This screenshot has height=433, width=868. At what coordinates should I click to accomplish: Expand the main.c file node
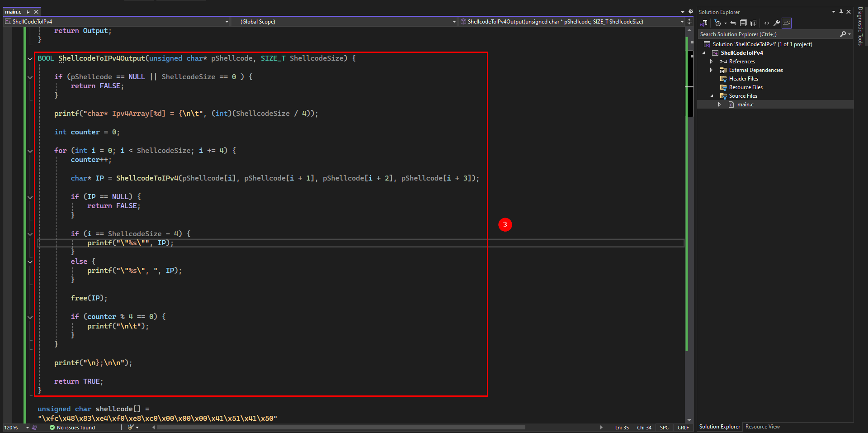click(x=719, y=105)
